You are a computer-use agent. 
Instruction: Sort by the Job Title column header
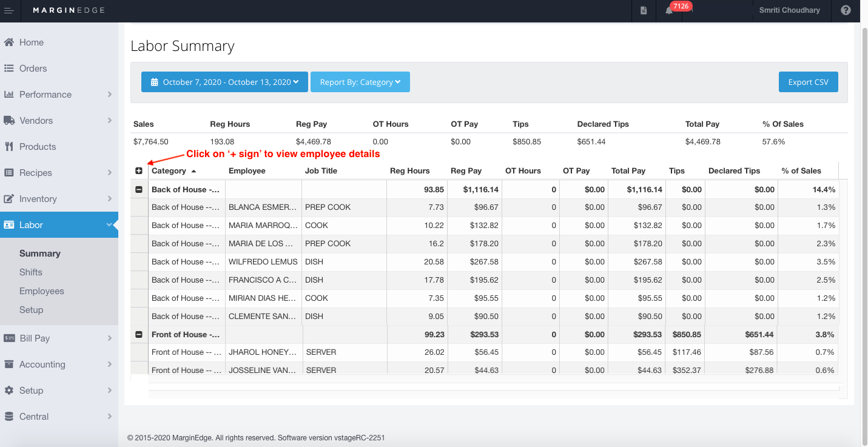point(321,171)
